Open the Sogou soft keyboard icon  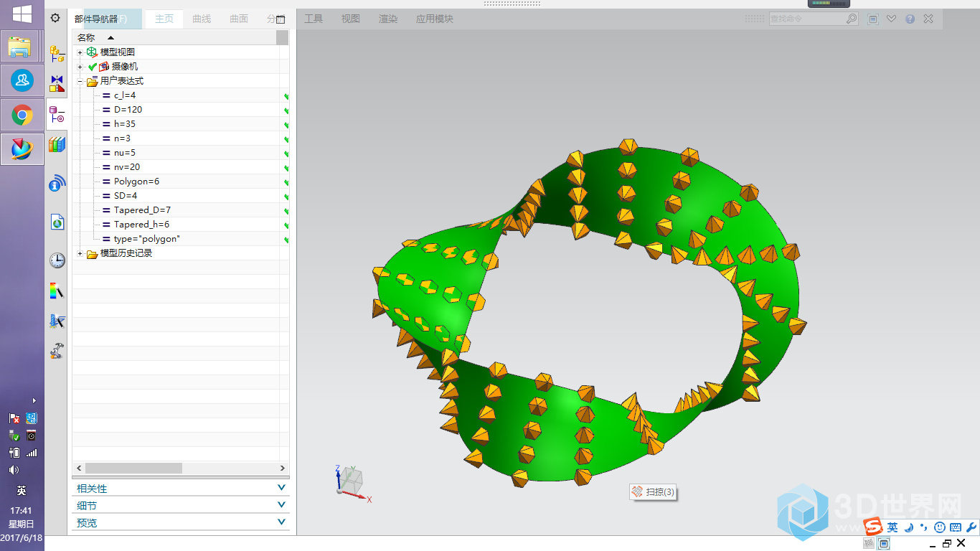[956, 527]
